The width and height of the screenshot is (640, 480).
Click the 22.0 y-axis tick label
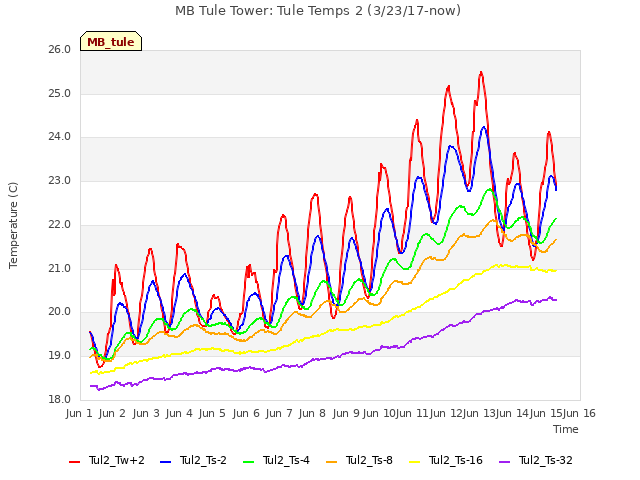pyautogui.click(x=60, y=224)
